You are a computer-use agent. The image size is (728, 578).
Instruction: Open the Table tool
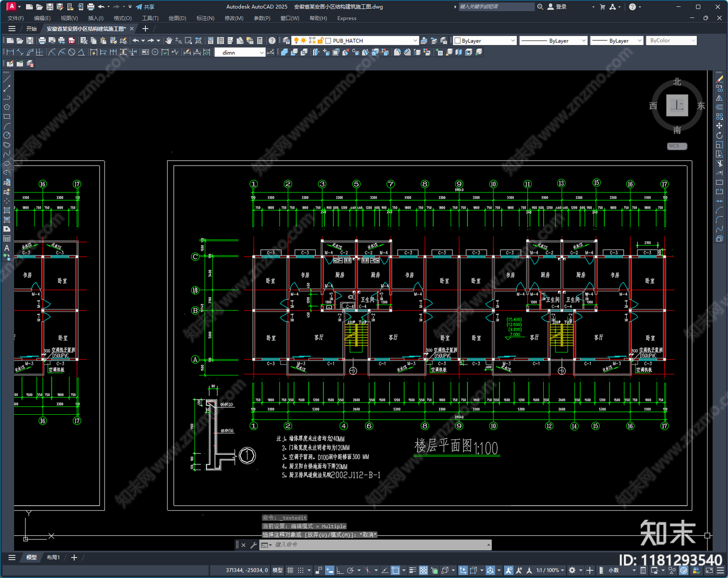[x=7, y=238]
